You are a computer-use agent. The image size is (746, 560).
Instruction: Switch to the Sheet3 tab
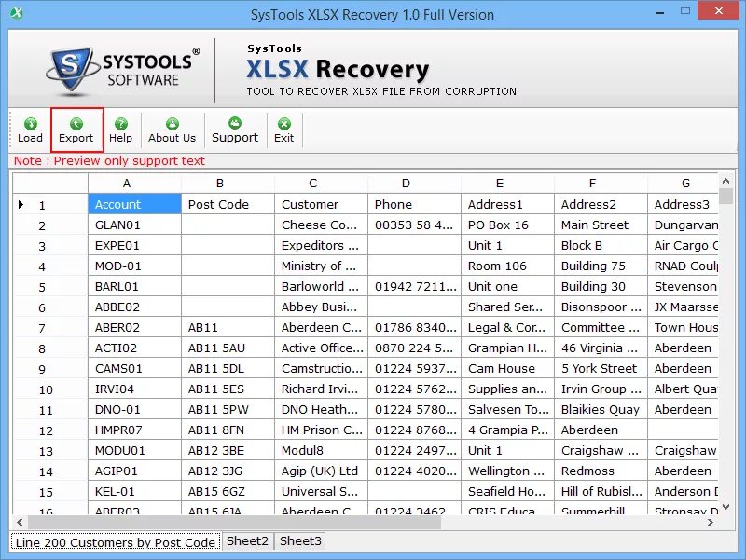pos(300,541)
